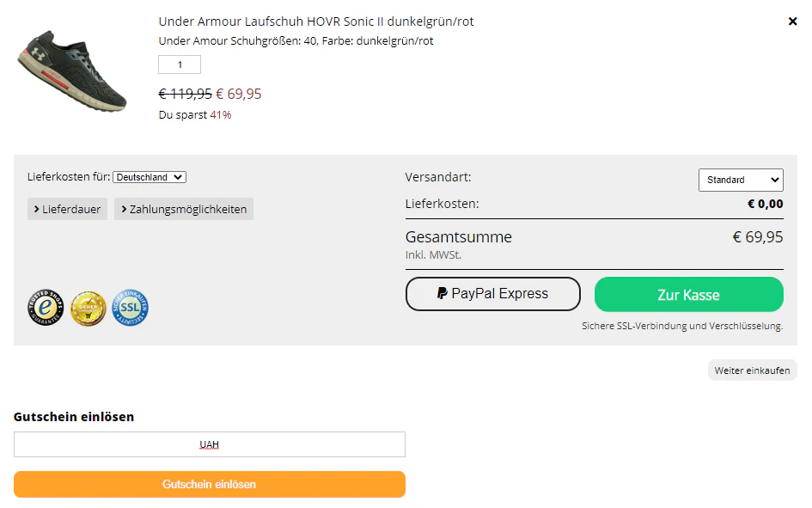Image resolution: width=812 pixels, height=508 pixels.
Task: Open the Deutschland delivery country dropdown
Action: (x=150, y=177)
